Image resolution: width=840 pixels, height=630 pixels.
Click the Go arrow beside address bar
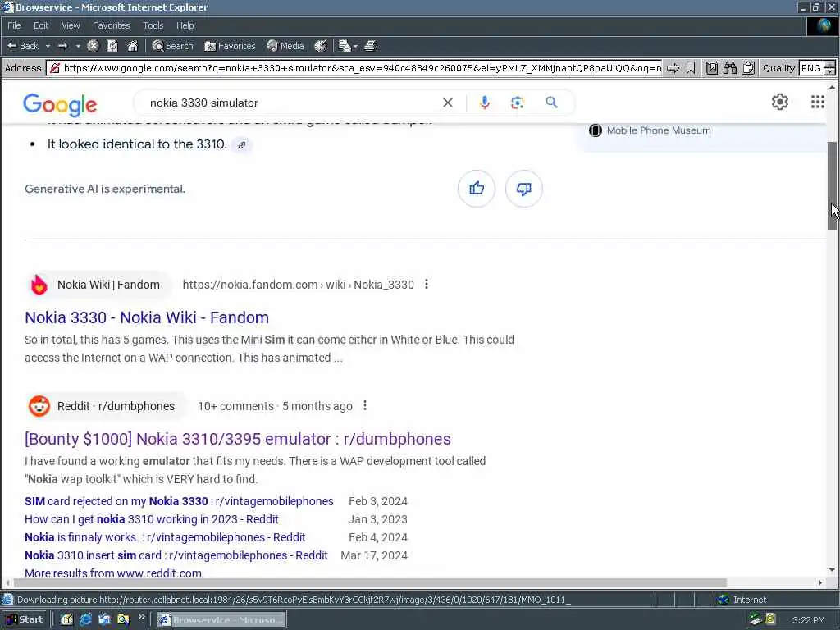(x=673, y=68)
